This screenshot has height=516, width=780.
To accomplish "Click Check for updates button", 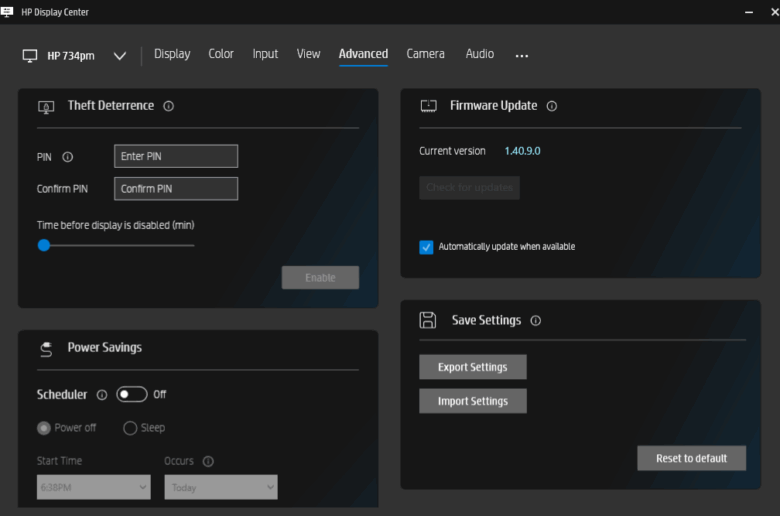I will tap(469, 188).
